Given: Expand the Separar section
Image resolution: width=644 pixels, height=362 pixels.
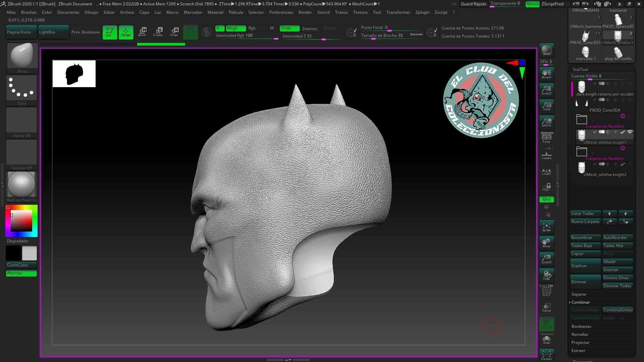Looking at the screenshot, I should 579,294.
